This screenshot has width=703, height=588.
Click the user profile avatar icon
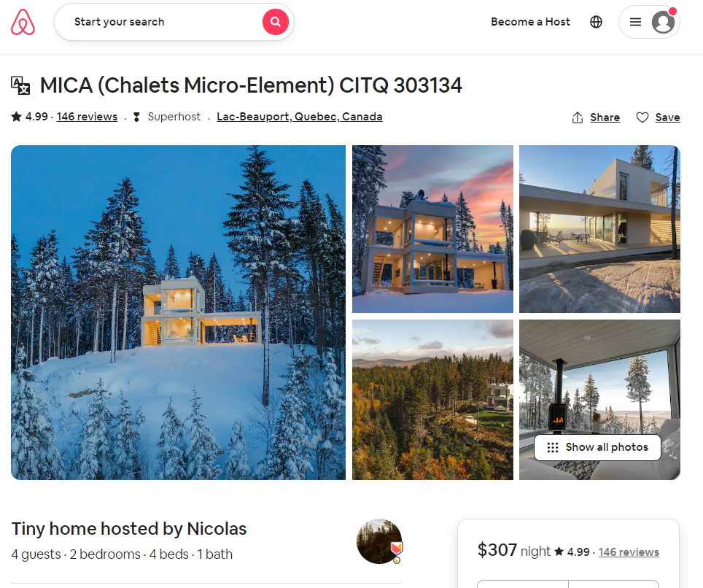663,22
